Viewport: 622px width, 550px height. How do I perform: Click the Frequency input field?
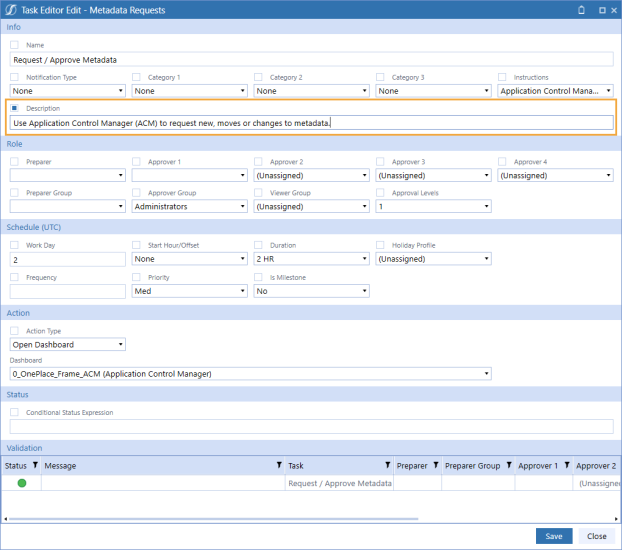pyautogui.click(x=67, y=291)
